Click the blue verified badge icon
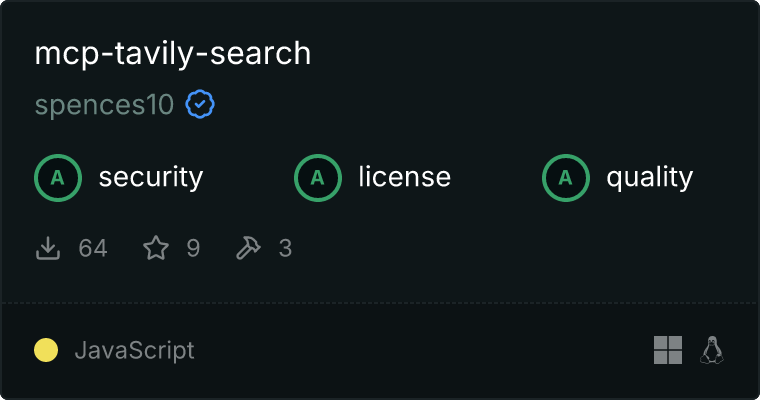760x400 pixels. coord(200,104)
